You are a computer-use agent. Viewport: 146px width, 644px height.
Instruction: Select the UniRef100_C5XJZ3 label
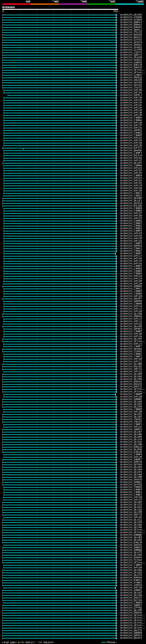tap(131, 32)
